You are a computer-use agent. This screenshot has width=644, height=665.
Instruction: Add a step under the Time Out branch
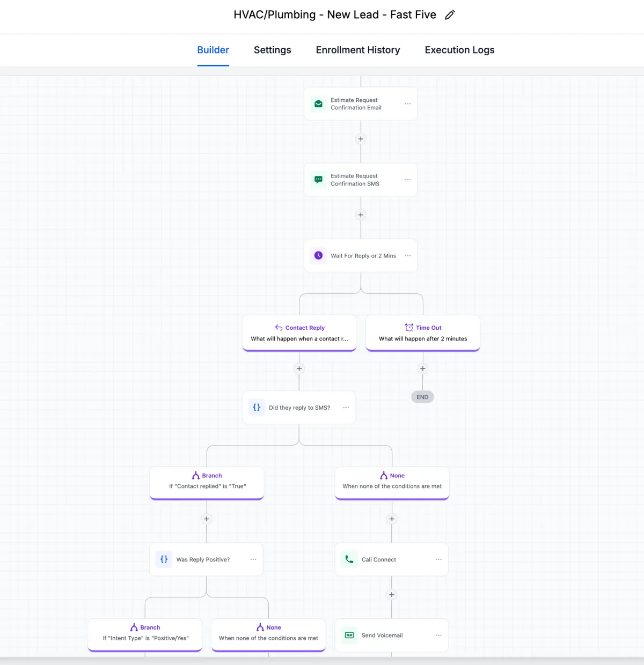coord(423,368)
